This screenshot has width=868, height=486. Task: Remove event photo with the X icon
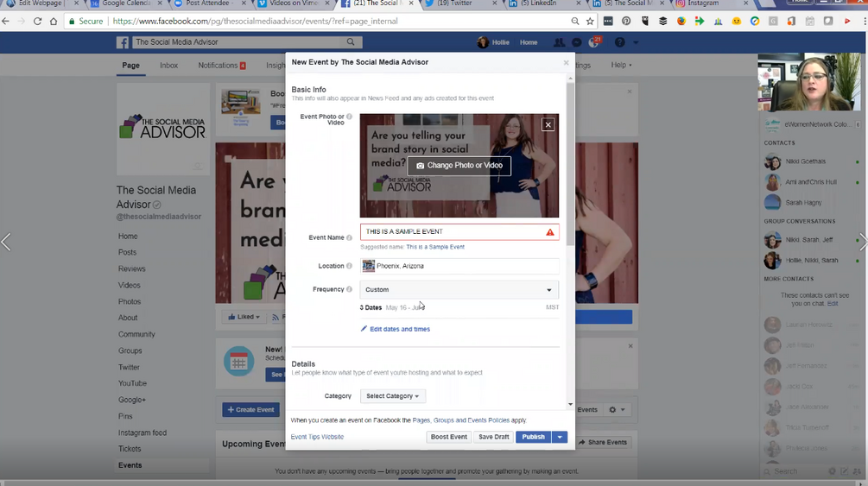[548, 124]
